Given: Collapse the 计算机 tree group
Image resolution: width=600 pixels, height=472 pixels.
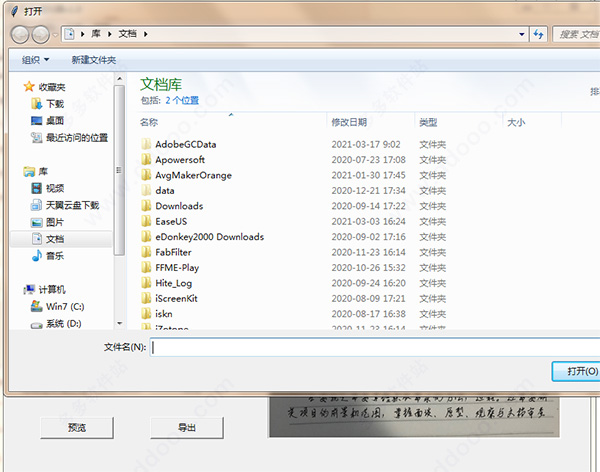Looking at the screenshot, I should tap(14, 289).
